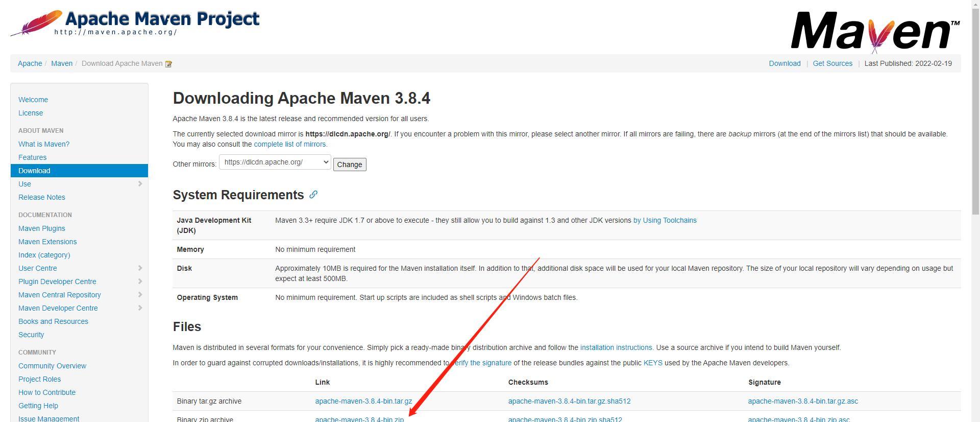
Task: Click the page vertical scrollbar thumb
Action: coord(975,111)
